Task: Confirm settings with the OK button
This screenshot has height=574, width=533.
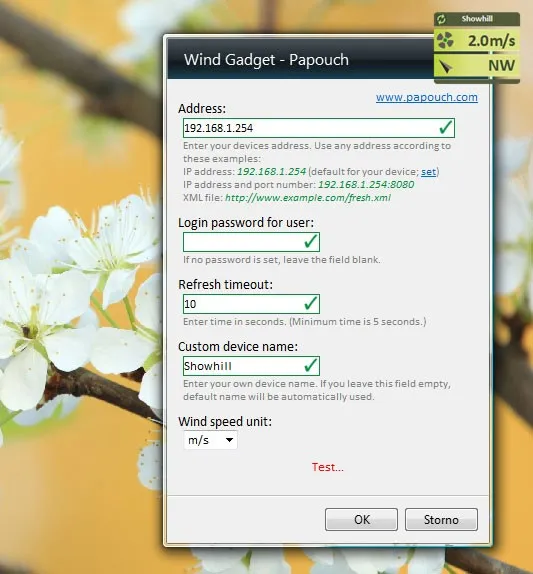Action: (361, 519)
